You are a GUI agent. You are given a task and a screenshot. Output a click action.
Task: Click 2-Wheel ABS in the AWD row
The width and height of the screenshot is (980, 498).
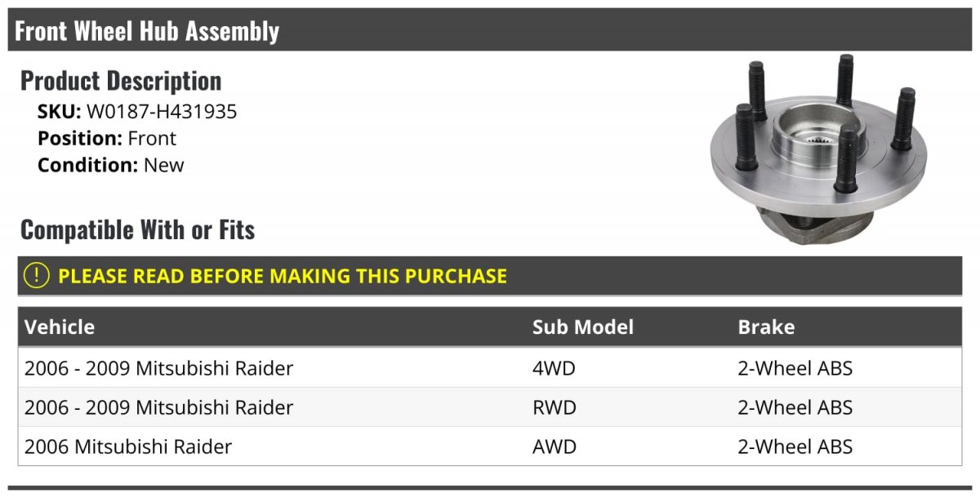[795, 447]
